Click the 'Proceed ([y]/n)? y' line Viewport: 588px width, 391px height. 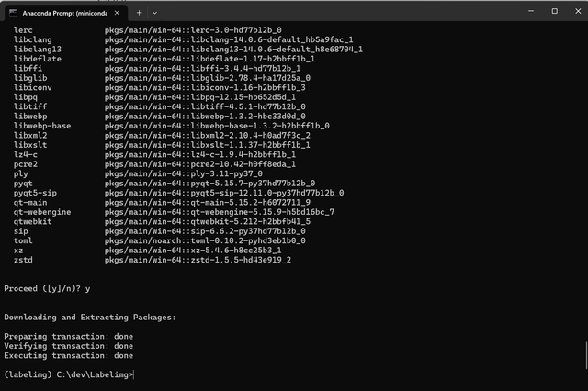[47, 289]
